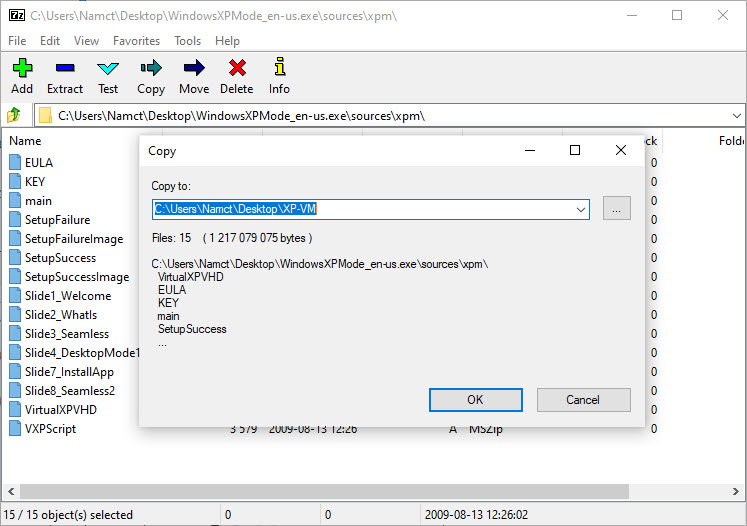747x526 pixels.
Task: Maximize the Copy dialog
Action: (575, 151)
